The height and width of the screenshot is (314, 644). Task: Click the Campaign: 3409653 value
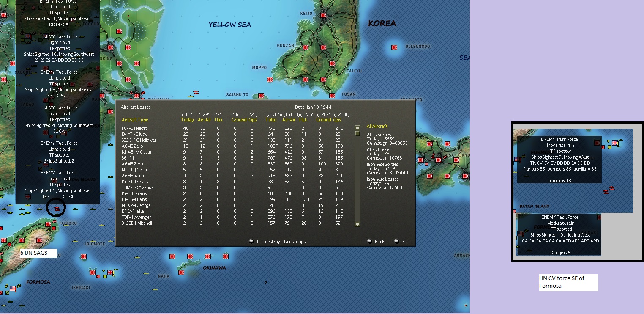(x=387, y=143)
